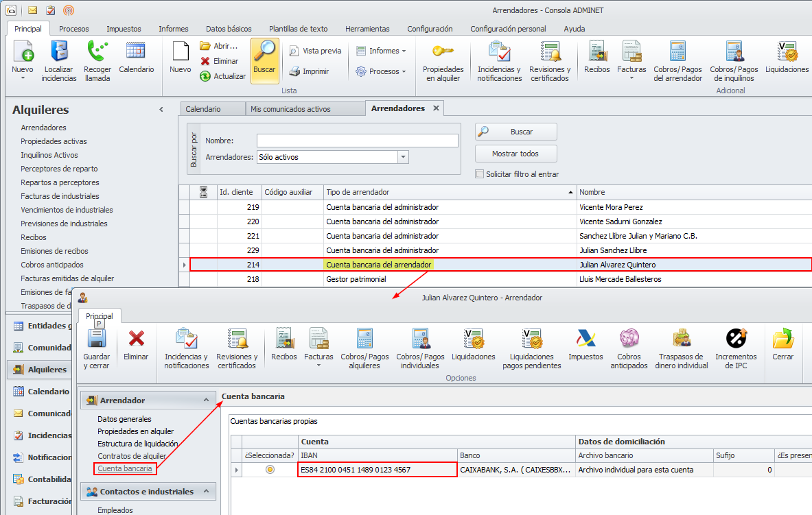Click the Nombre search input field
Screen dimensions: 812x515
click(x=357, y=141)
